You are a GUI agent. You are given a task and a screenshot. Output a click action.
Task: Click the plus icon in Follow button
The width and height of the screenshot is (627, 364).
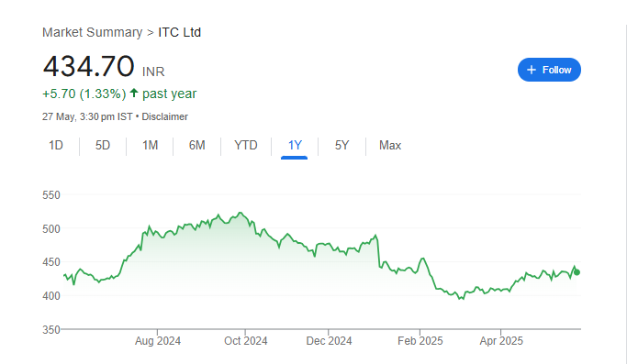(531, 70)
